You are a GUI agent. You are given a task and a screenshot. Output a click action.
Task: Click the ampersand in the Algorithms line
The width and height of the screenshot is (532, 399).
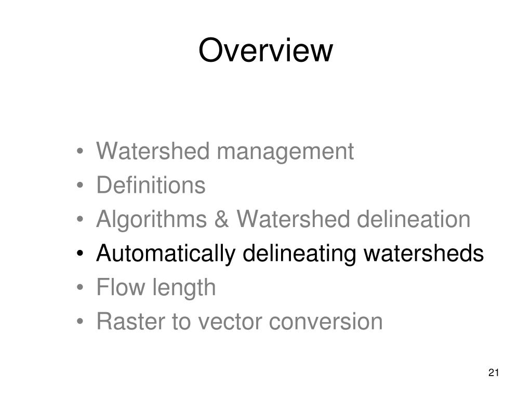click(x=222, y=219)
